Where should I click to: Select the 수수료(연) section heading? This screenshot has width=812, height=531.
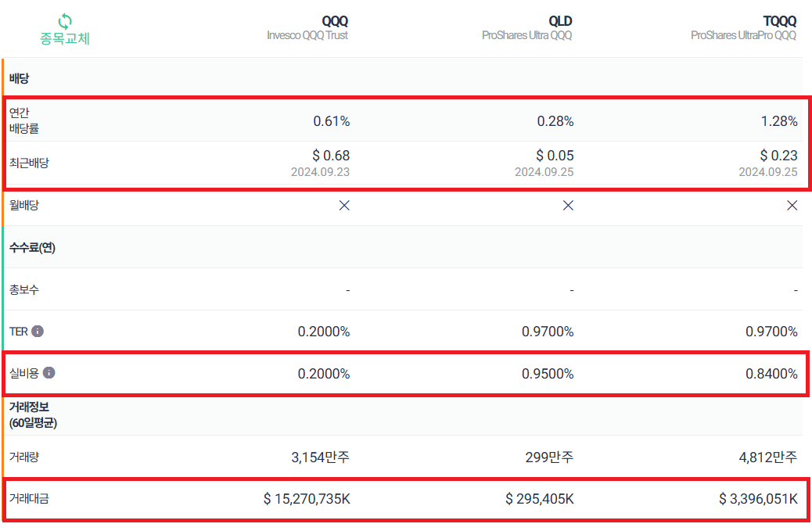pyautogui.click(x=32, y=247)
